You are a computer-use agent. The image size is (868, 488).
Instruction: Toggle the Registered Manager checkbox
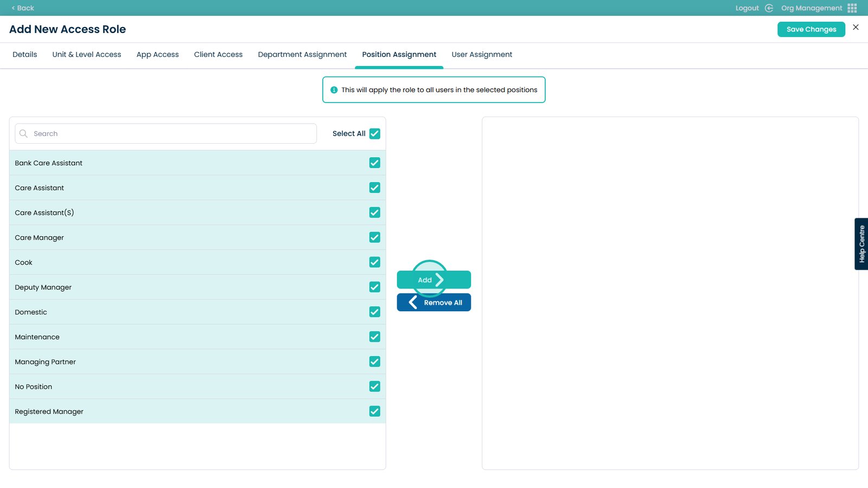tap(374, 412)
